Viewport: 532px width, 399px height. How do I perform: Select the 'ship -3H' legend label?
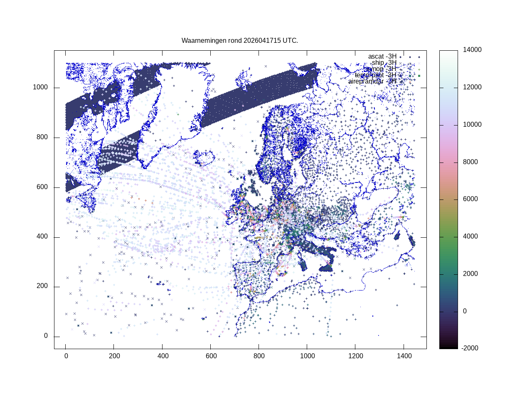click(384, 63)
